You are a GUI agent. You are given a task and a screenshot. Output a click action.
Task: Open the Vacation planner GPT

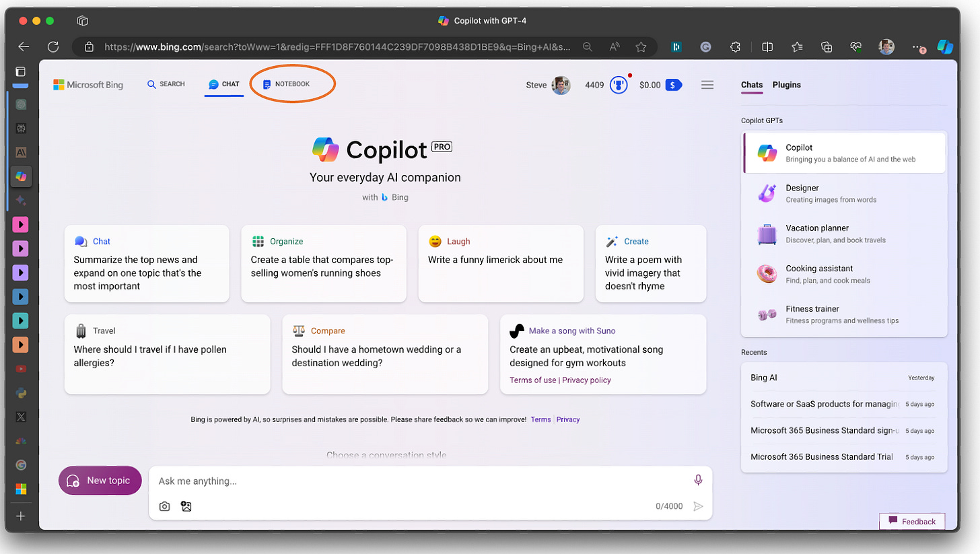point(844,234)
